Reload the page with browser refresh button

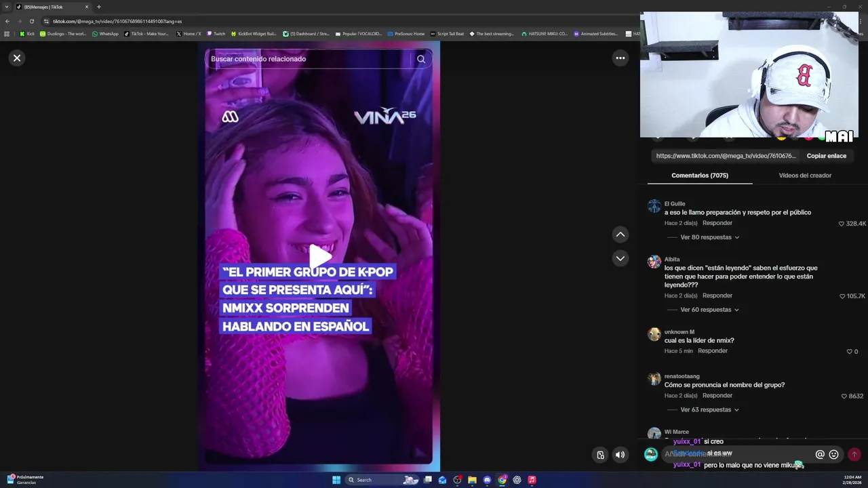(31, 21)
